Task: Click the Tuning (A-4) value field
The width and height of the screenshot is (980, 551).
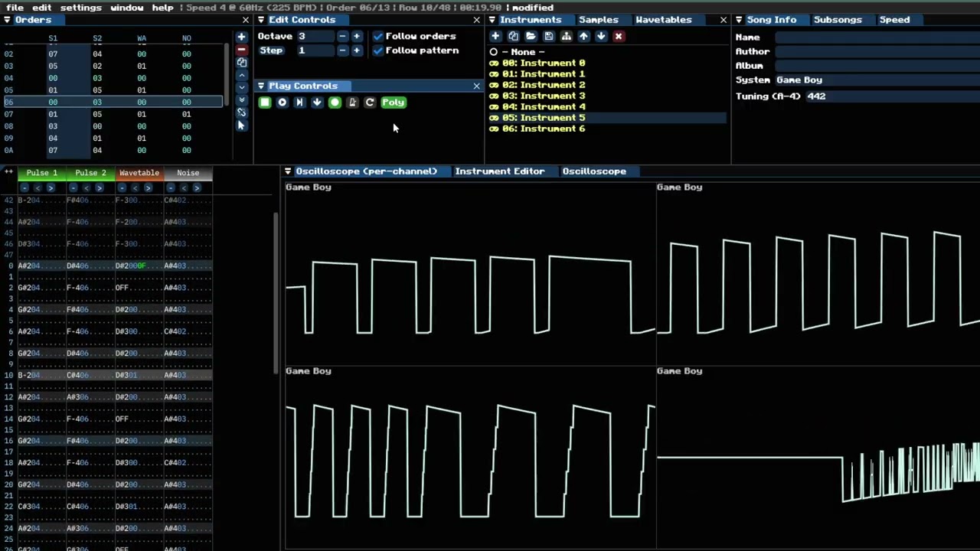Action: (x=892, y=96)
